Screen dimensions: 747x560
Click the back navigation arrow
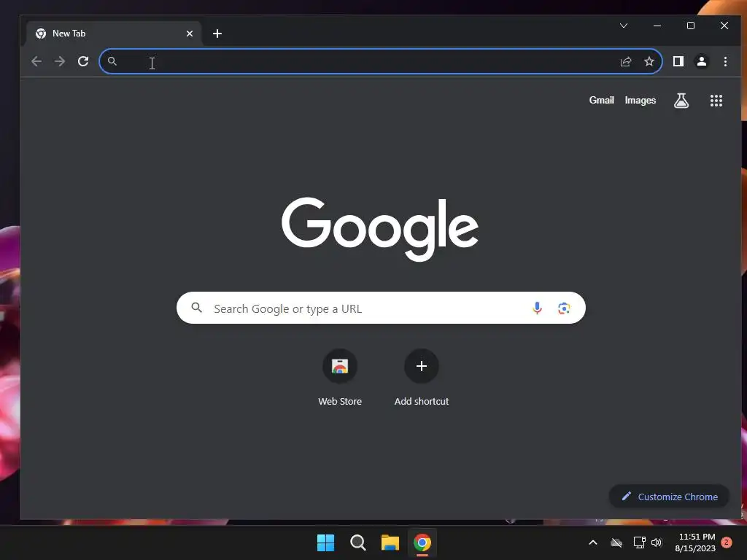[x=36, y=61]
